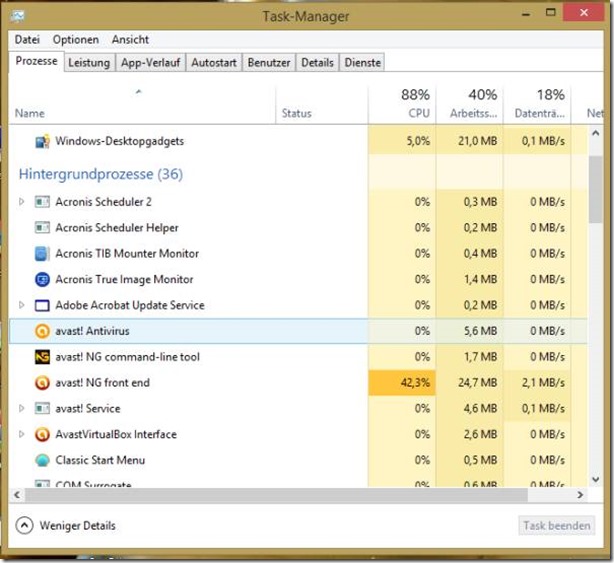Open the Optionen menu
Screen dimensions: 614x563
(x=76, y=40)
